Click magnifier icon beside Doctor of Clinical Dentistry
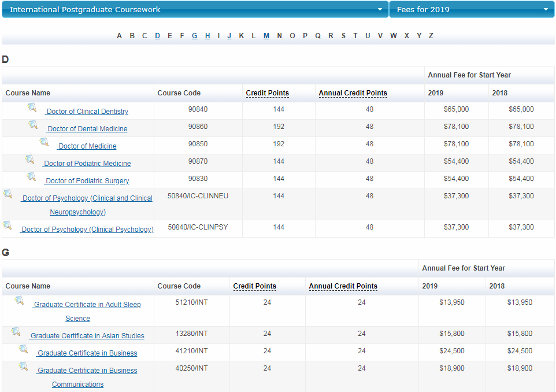The height and width of the screenshot is (392, 556). [32, 108]
